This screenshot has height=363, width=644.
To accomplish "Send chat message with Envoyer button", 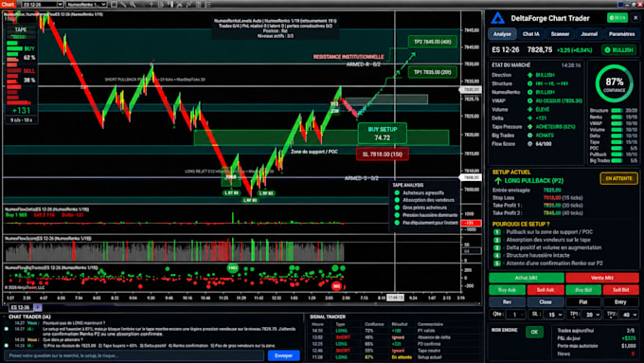I will 283,355.
